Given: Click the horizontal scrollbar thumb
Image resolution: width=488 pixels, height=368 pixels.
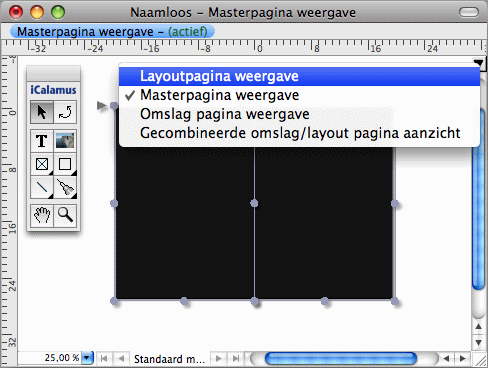Looking at the screenshot, I should 341,359.
